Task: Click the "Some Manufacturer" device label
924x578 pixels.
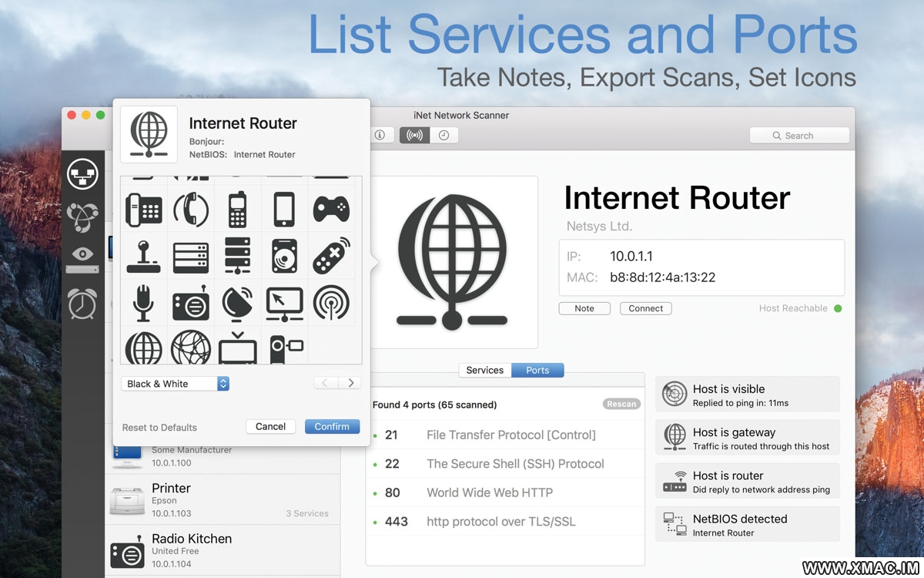Action: point(192,450)
